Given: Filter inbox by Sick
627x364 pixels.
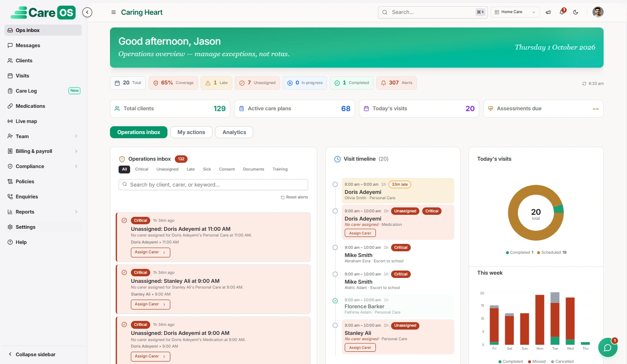Looking at the screenshot, I should (207, 169).
